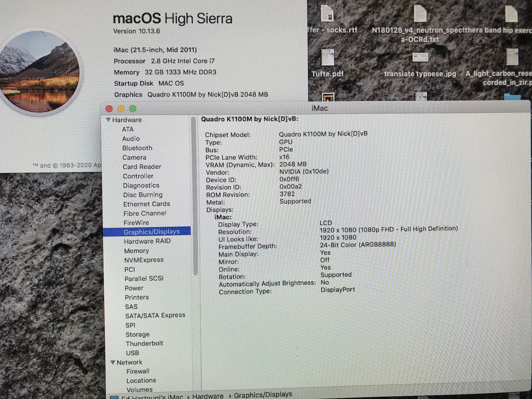Select the A_light_carbon desktop file icon
The height and width of the screenshot is (399, 532).
(x=512, y=57)
